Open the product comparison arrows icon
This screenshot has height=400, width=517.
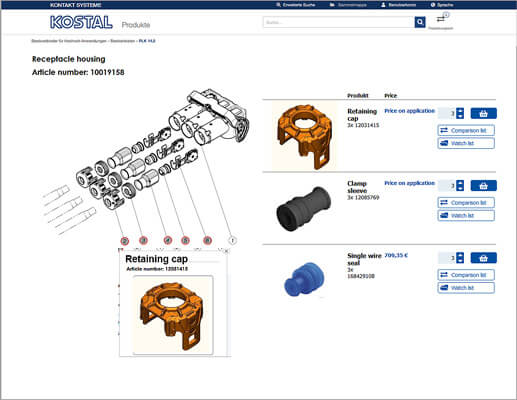441,19
